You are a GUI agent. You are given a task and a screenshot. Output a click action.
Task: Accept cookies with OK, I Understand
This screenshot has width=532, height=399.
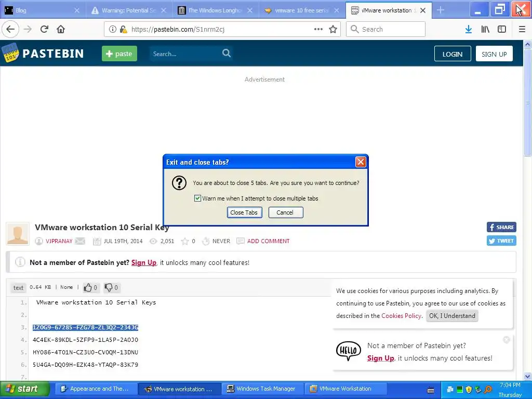tap(452, 316)
